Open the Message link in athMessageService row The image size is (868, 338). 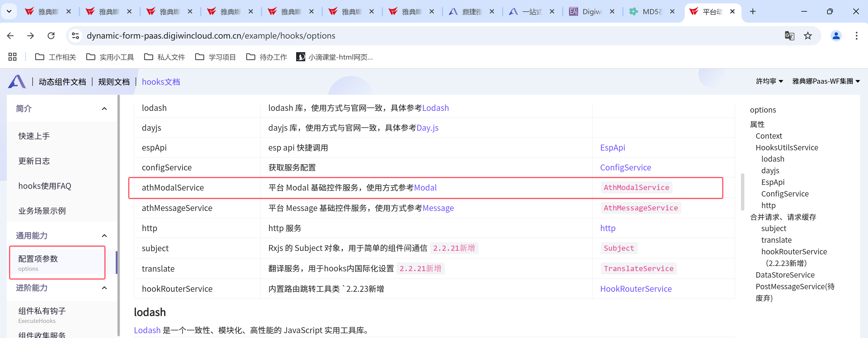point(438,208)
